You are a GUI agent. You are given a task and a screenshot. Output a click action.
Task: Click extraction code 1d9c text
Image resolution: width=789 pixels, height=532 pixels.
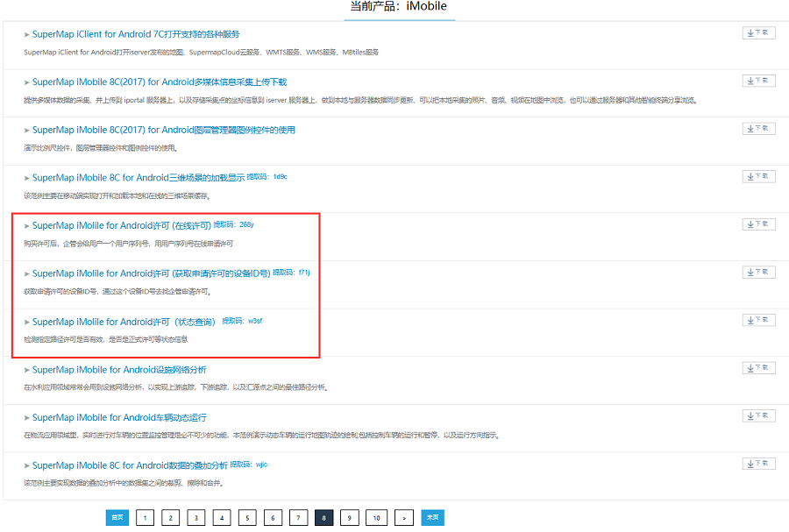coord(267,176)
